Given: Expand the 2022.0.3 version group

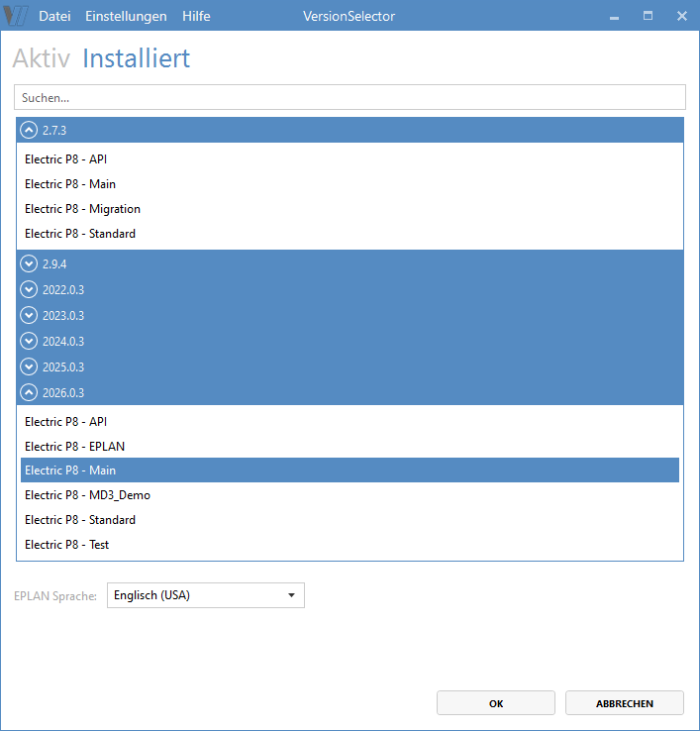Looking at the screenshot, I should (29, 290).
